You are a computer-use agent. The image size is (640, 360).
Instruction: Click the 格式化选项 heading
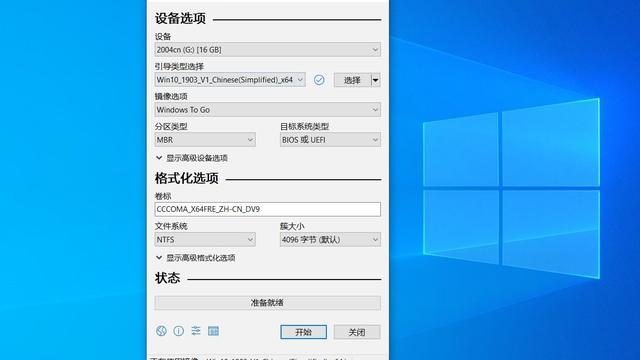pyautogui.click(x=187, y=178)
